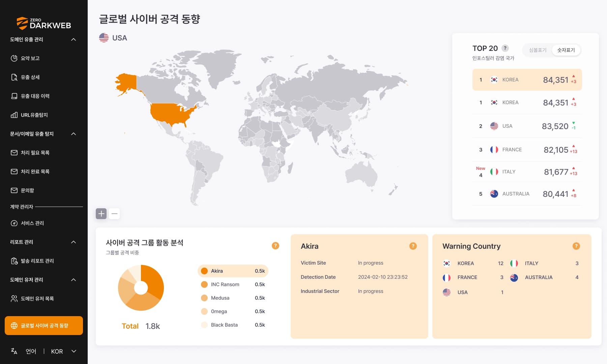607x364 pixels.
Task: Open the 요약 보고 menu item
Action: click(x=44, y=58)
